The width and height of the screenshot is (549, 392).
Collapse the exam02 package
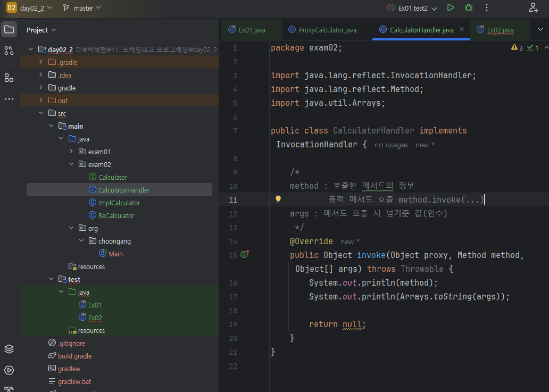(x=71, y=164)
